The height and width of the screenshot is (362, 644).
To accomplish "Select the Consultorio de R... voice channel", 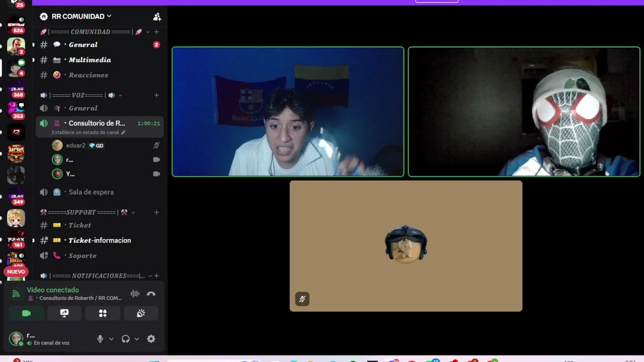I will 100,127.
